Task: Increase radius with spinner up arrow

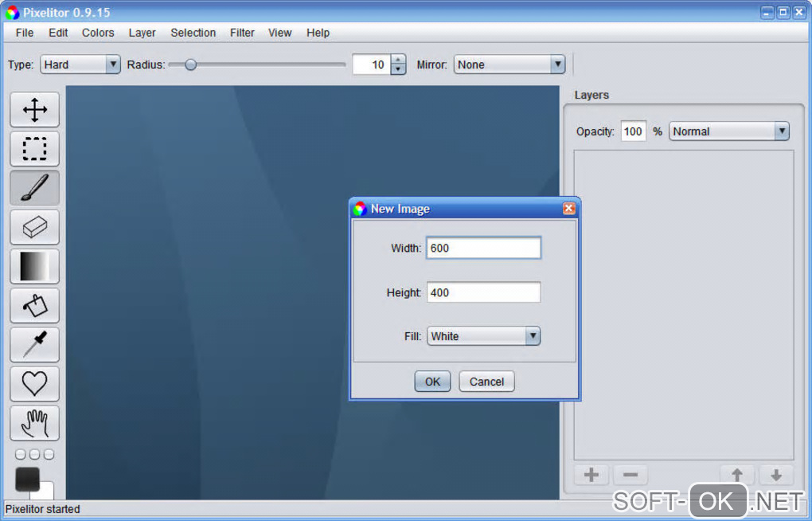Action: point(398,60)
